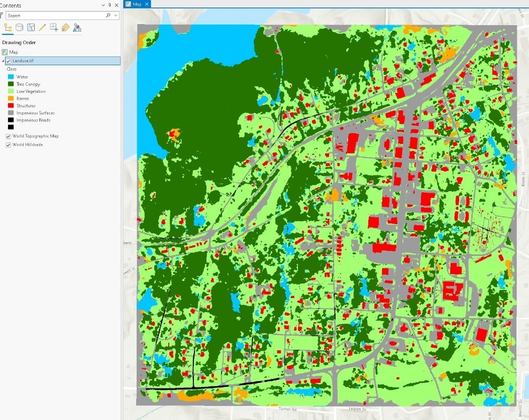Click the Tree Canopy class label
This screenshot has width=529, height=420.
click(x=28, y=84)
